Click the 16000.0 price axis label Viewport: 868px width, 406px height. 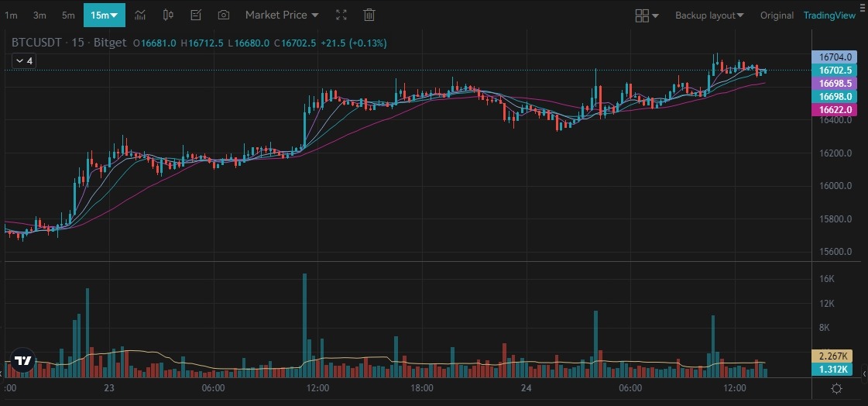(x=835, y=185)
